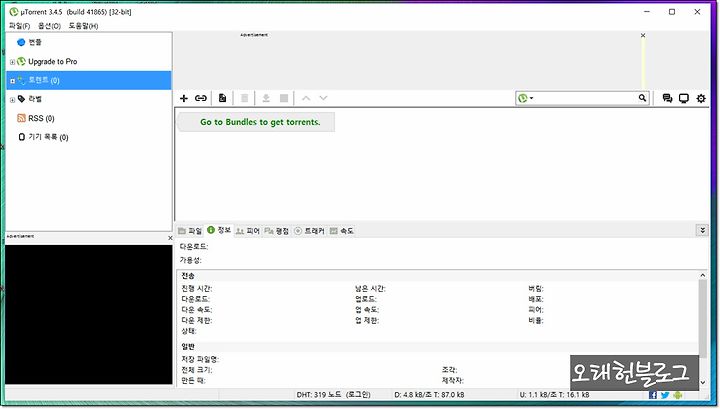Viewport: 720px width, 409px height.
Task: Click scroll down arrow in info pane
Action: (703, 382)
